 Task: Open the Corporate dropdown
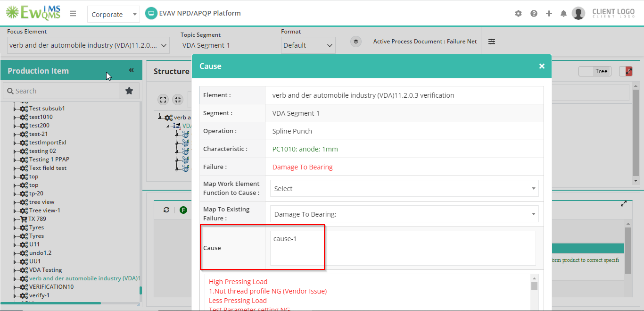pyautogui.click(x=114, y=15)
